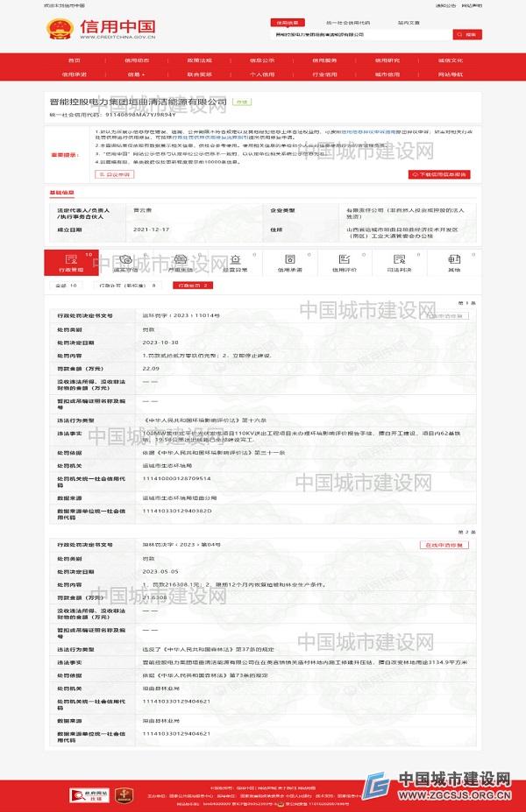This screenshot has height=812, width=526.
Task: Click 通知公告 link at page top
Action: coord(445,6)
